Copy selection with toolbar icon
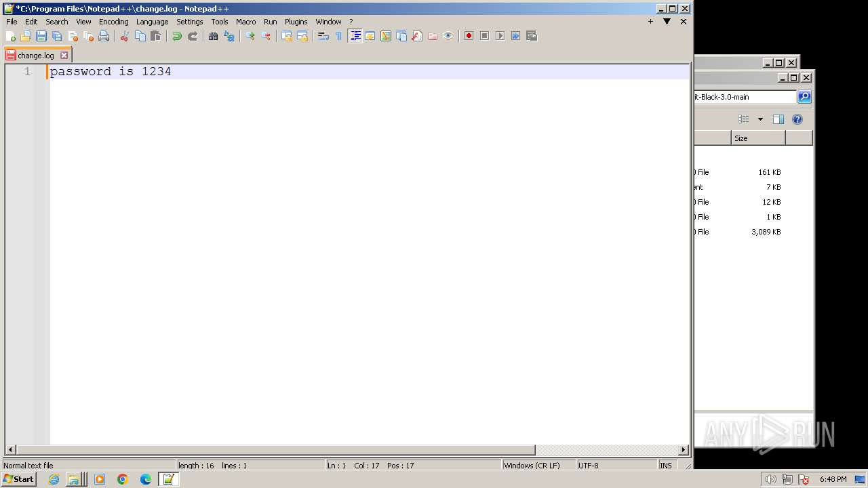This screenshot has width=868, height=488. (140, 36)
